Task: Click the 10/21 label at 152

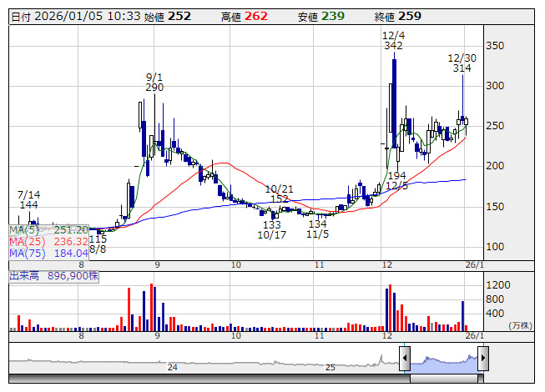Action: 278,194
